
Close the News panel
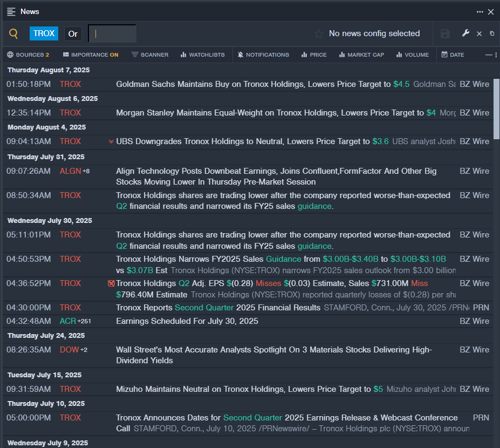pos(491,12)
